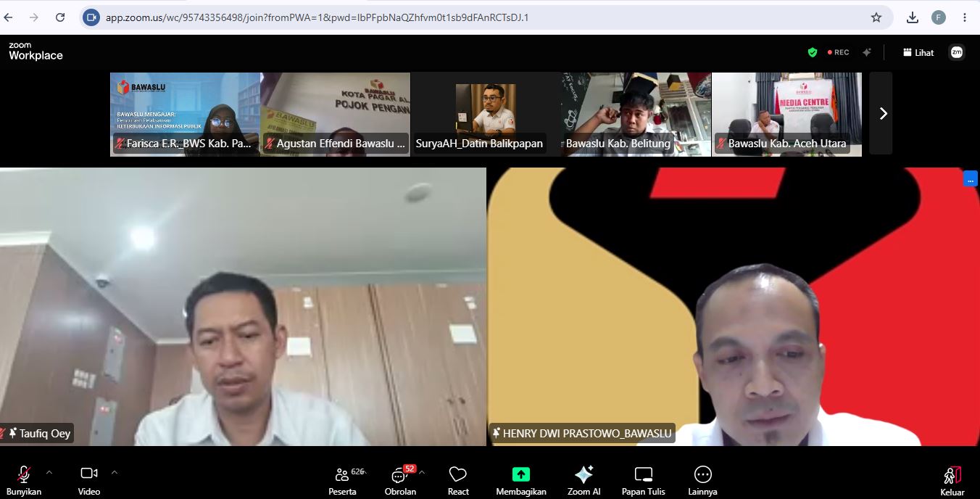
Task: Bookmark this page with star icon
Action: tap(876, 17)
